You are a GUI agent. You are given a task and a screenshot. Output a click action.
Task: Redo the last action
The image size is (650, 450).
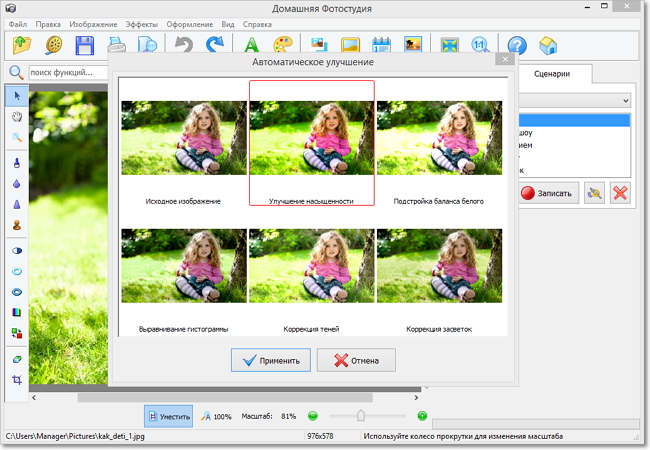(215, 44)
